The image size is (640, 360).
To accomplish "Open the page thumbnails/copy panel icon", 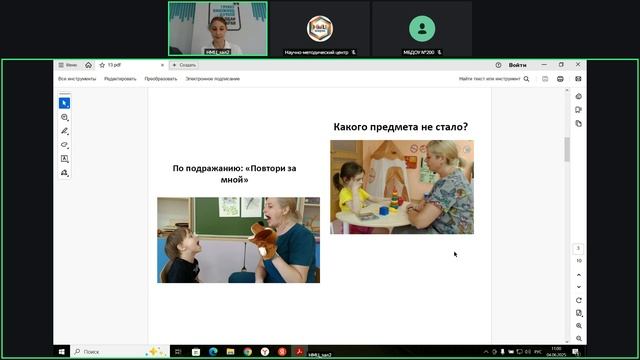I will [579, 123].
